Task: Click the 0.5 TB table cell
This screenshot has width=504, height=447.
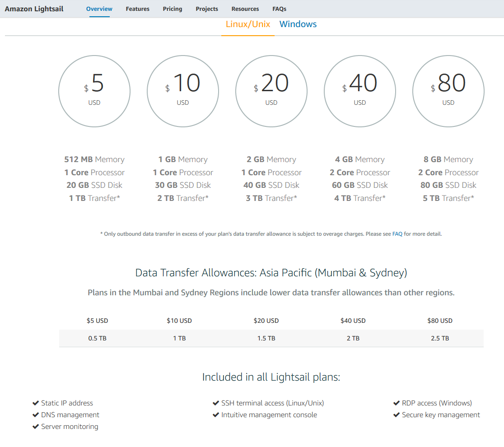Action: point(98,338)
